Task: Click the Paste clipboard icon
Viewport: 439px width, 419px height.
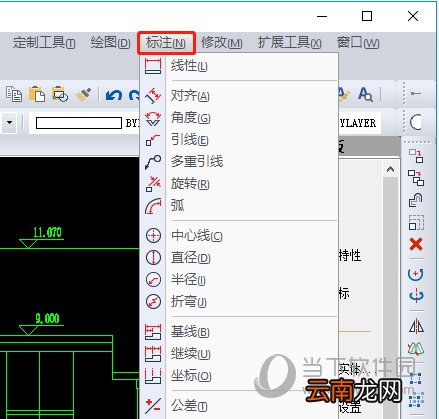Action: (37, 94)
